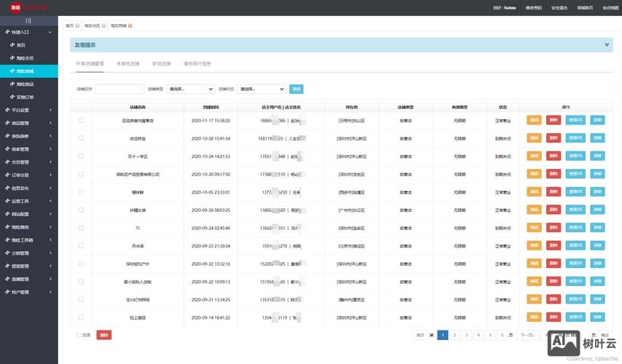The image size is (622, 364).
Task: Go to page 2 in pagination
Action: pyautogui.click(x=454, y=335)
